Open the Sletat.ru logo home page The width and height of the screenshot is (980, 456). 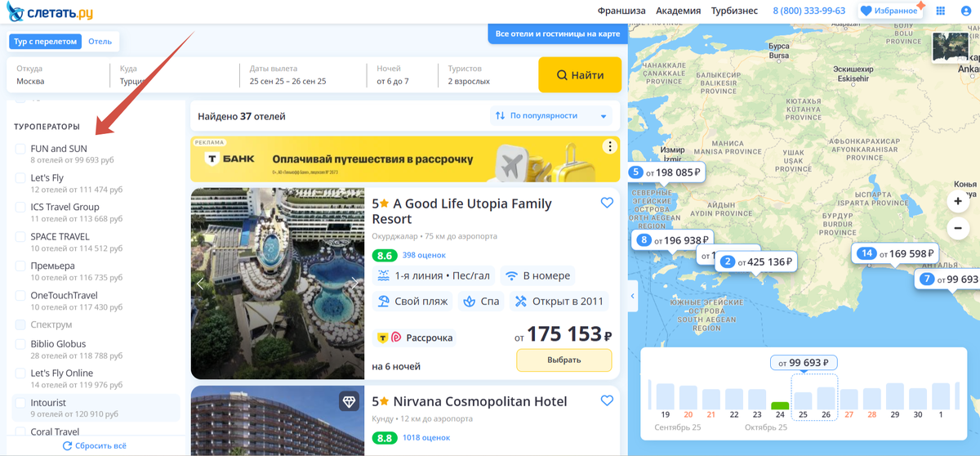pyautogui.click(x=49, y=12)
